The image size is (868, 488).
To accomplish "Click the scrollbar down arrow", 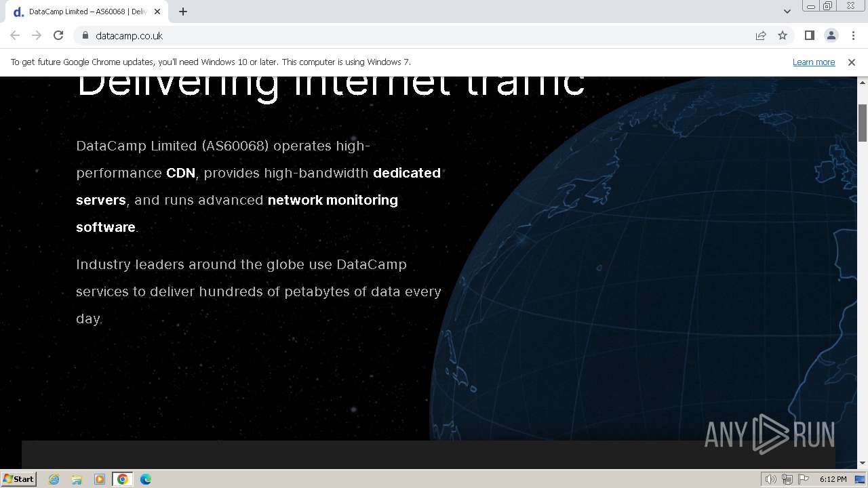I will coord(863,464).
